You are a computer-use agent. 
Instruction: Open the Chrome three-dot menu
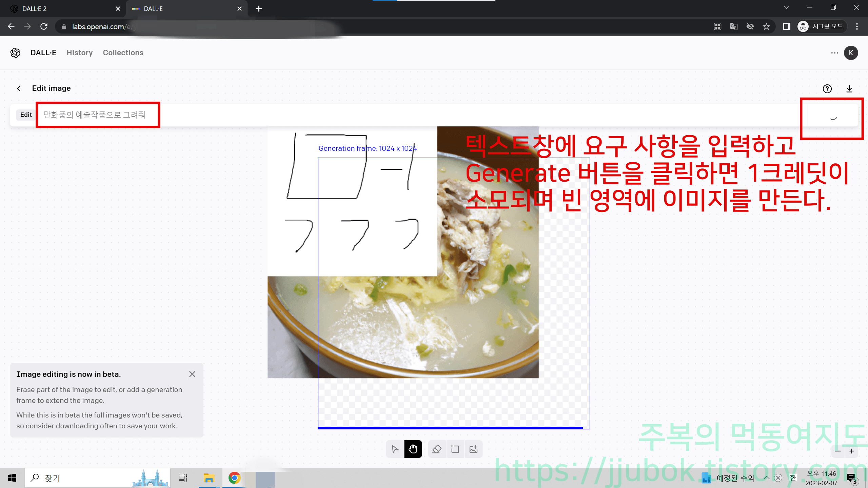pyautogui.click(x=857, y=26)
